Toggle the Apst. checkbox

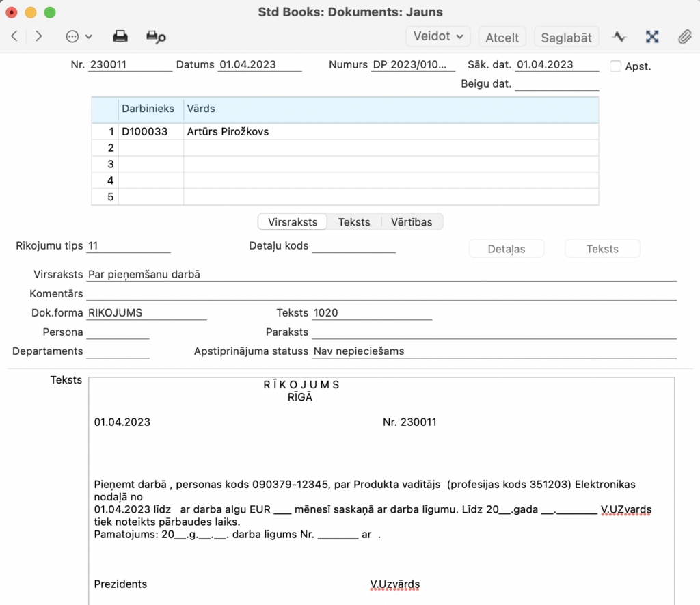click(615, 66)
